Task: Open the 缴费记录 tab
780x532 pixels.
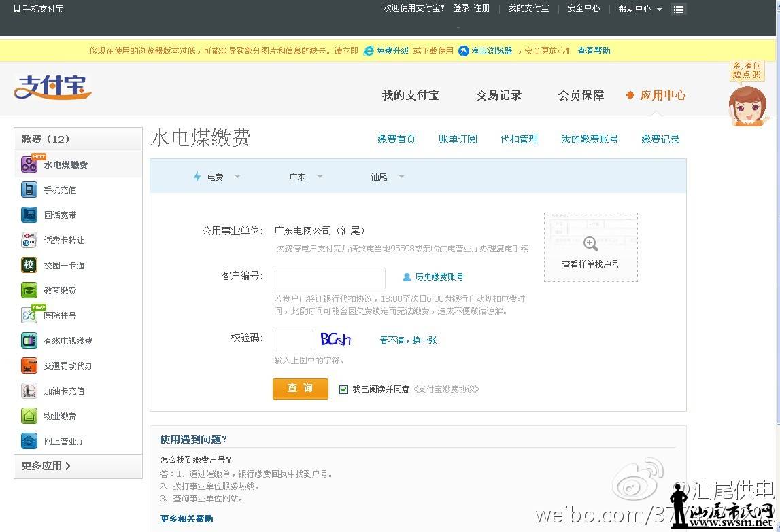Action: (660, 139)
